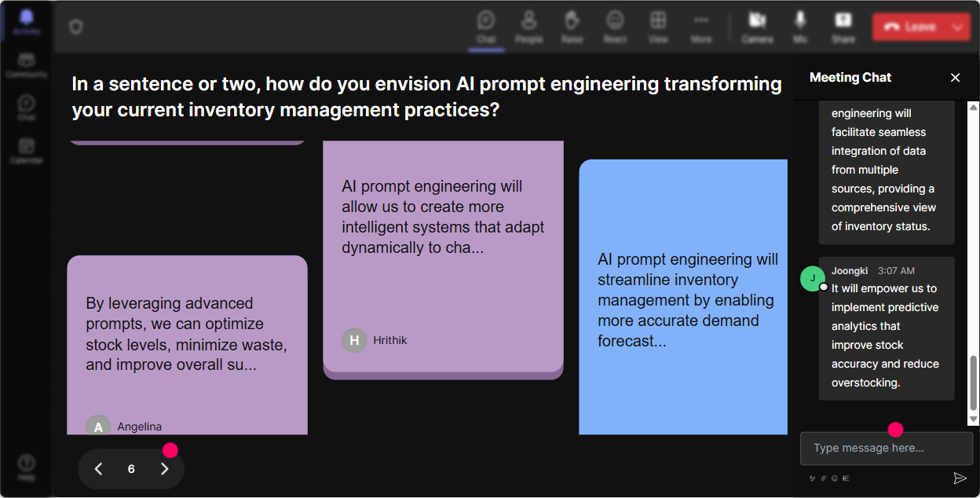
Task: Open the View layout options
Action: click(658, 27)
